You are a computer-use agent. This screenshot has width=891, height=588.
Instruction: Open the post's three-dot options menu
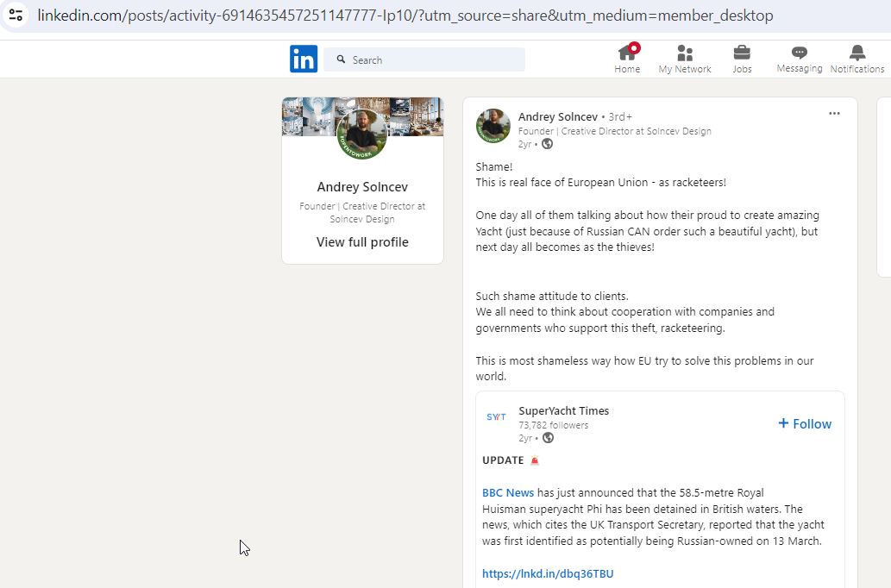click(x=834, y=113)
